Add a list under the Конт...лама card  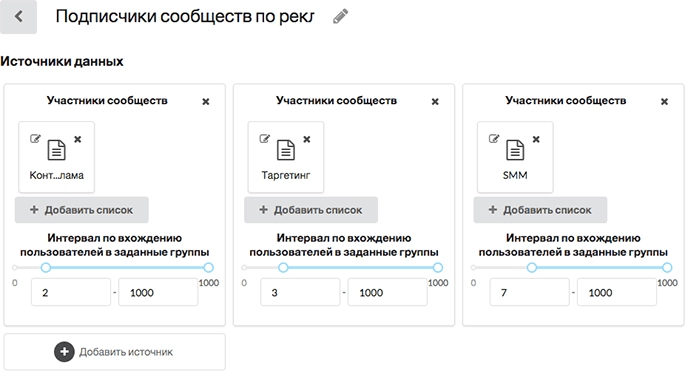tap(82, 210)
